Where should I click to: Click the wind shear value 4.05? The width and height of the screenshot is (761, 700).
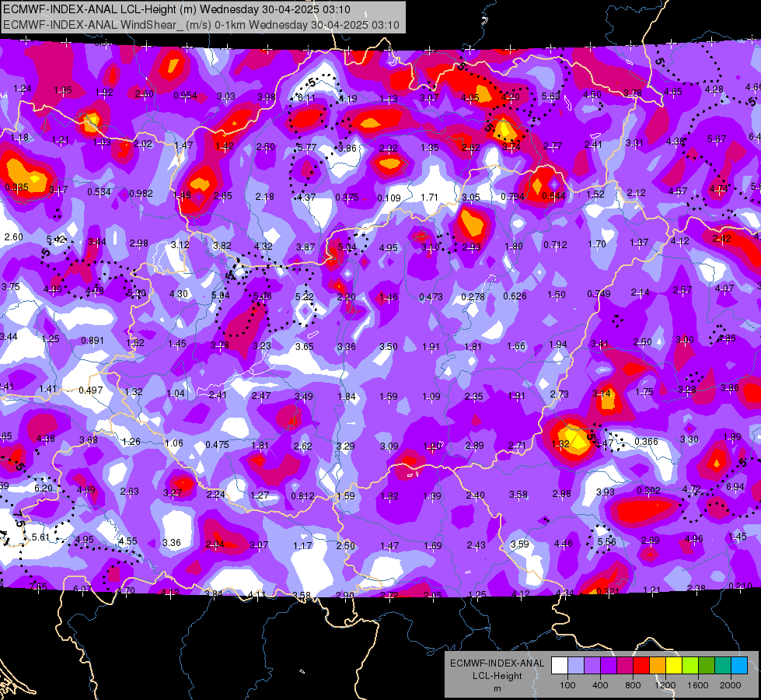[x=470, y=98]
